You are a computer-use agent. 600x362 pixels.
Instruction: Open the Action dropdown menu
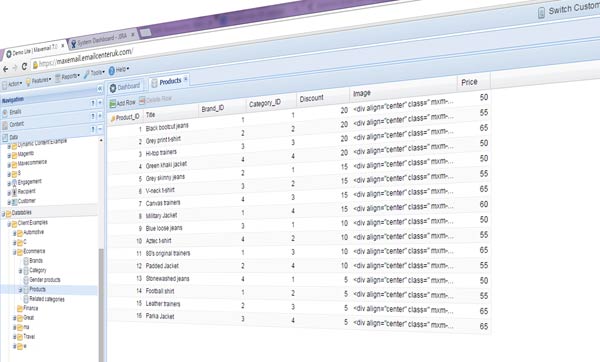pos(12,84)
